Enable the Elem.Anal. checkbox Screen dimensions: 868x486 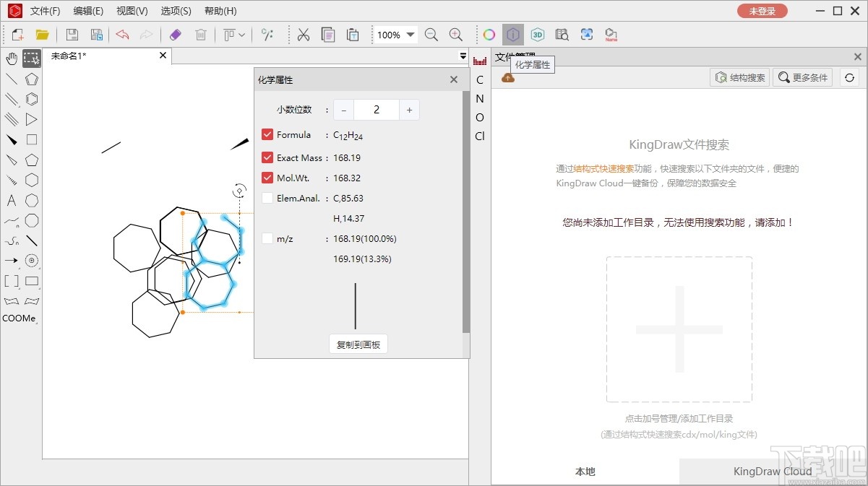point(267,198)
